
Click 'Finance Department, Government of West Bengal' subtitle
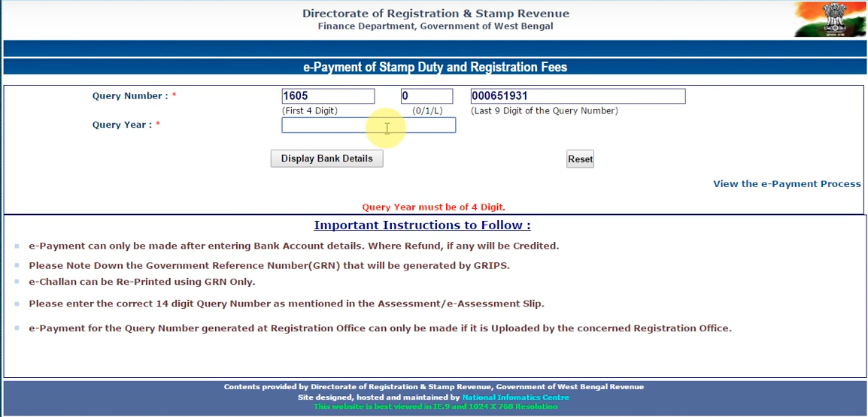click(x=436, y=26)
